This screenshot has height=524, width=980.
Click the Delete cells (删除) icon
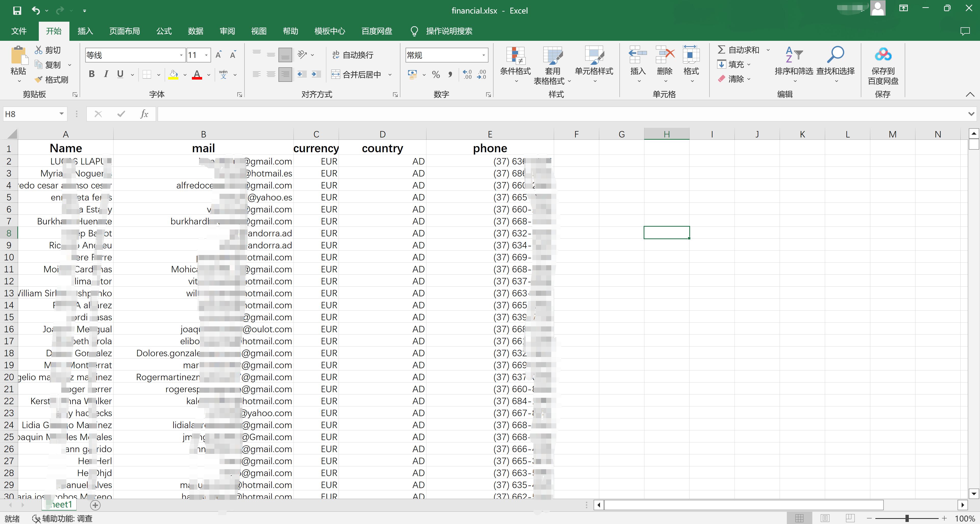665,55
